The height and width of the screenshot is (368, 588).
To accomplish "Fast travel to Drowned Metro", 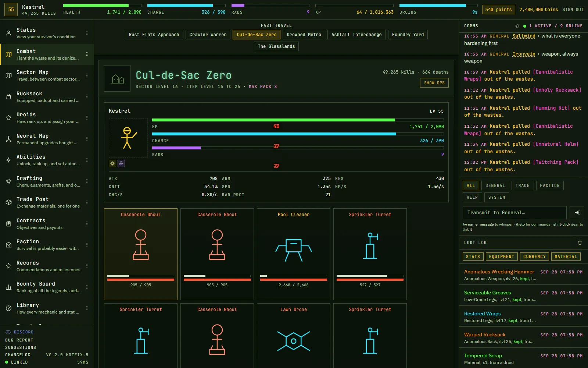I will point(304,35).
